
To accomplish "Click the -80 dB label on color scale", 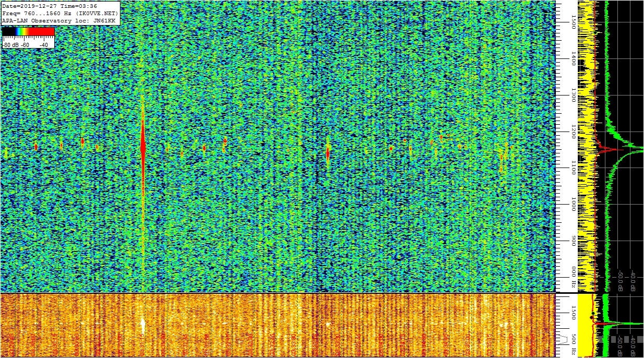I will 10,45.
